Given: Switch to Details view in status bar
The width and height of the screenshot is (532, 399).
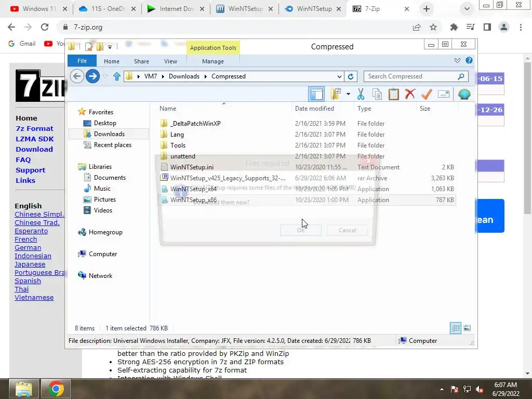Looking at the screenshot, I should pos(456,328).
